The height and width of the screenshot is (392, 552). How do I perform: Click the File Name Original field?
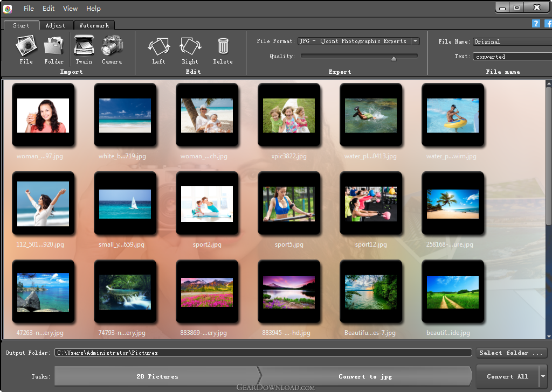pyautogui.click(x=512, y=41)
